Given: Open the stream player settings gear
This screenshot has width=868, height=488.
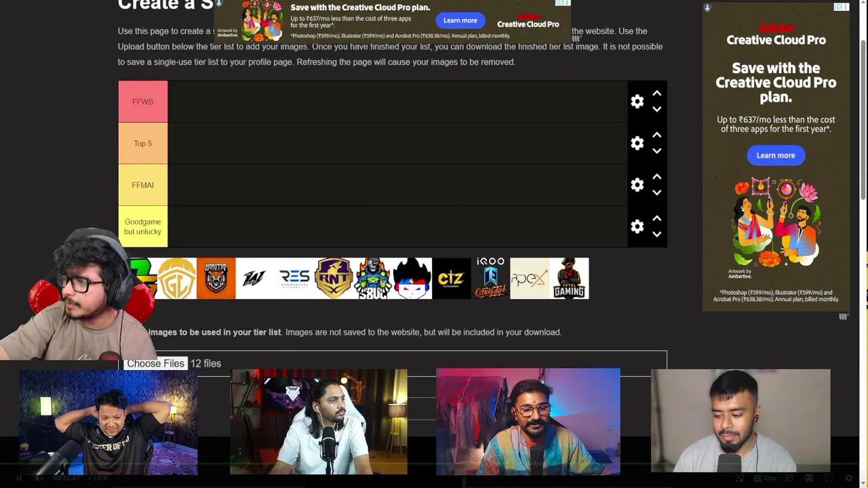Looking at the screenshot, I should [848, 479].
